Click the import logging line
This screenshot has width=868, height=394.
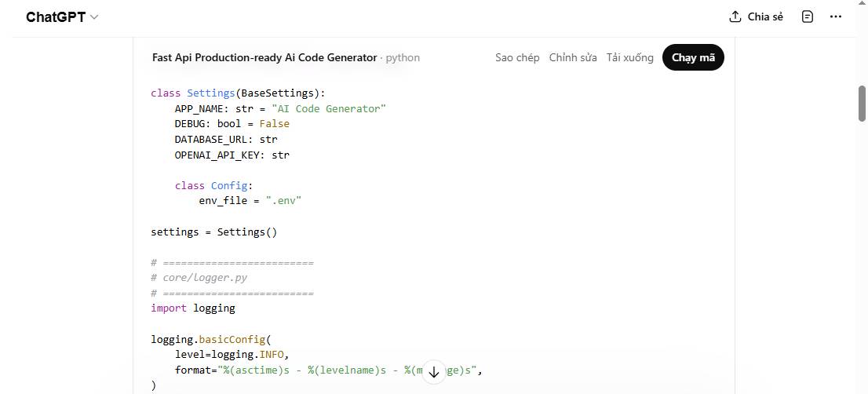193,308
